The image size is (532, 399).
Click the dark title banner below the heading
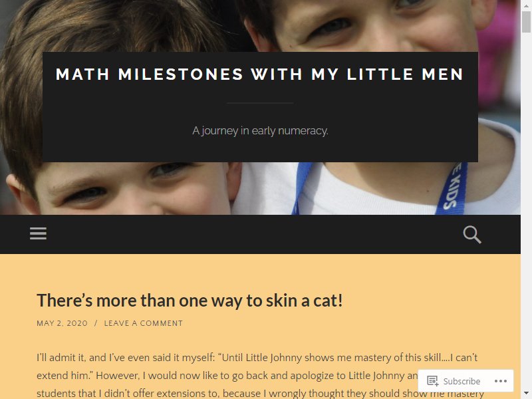pos(260,107)
